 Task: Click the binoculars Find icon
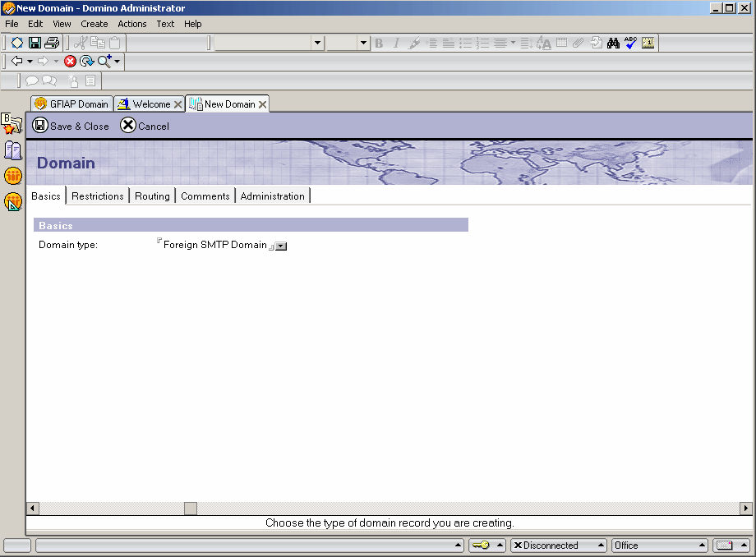[x=613, y=43]
